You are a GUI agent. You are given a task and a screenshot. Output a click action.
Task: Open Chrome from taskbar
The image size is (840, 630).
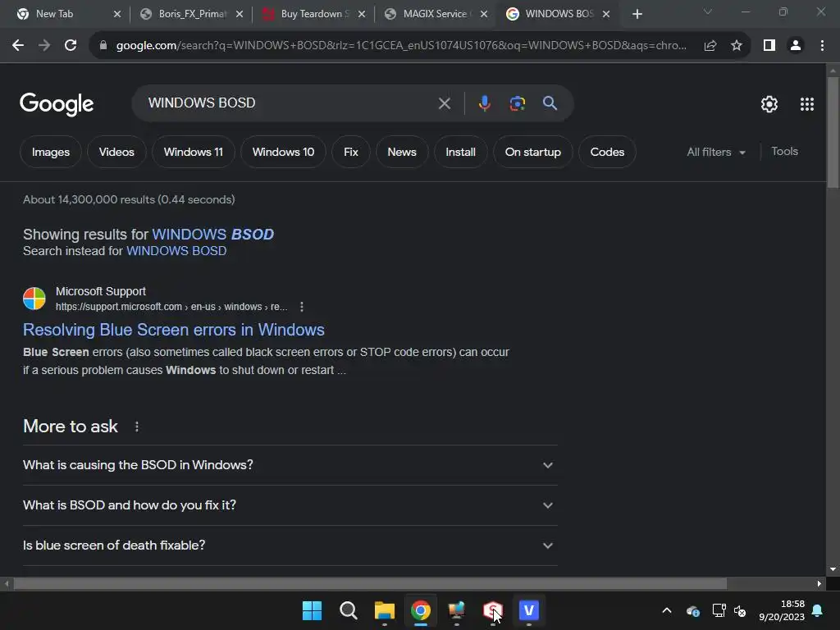421,610
